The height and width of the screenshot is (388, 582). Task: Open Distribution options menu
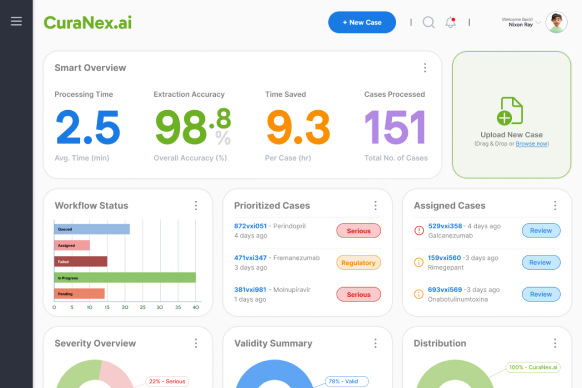[555, 343]
